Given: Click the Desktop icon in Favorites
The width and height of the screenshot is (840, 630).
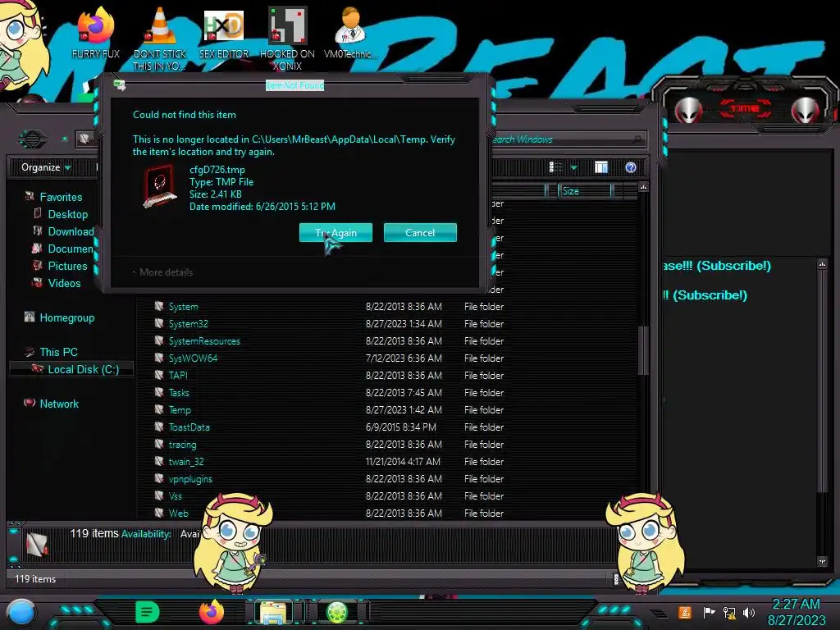Looking at the screenshot, I should [38, 213].
